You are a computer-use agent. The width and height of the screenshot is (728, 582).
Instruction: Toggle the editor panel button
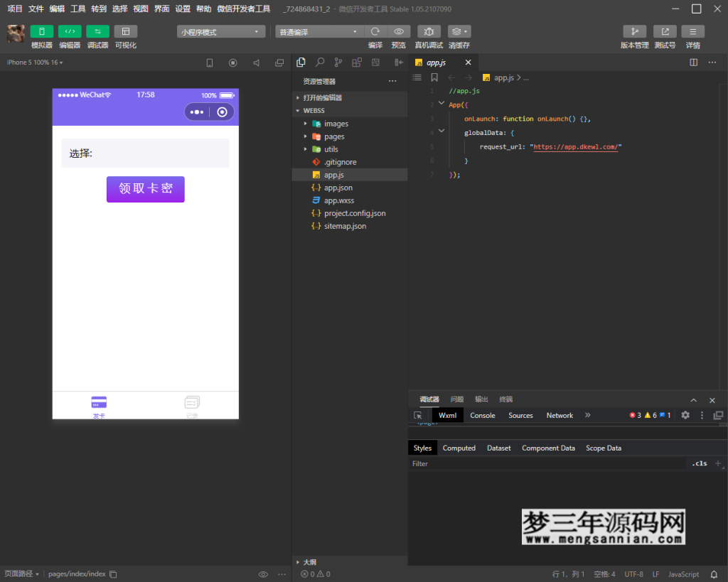point(70,32)
